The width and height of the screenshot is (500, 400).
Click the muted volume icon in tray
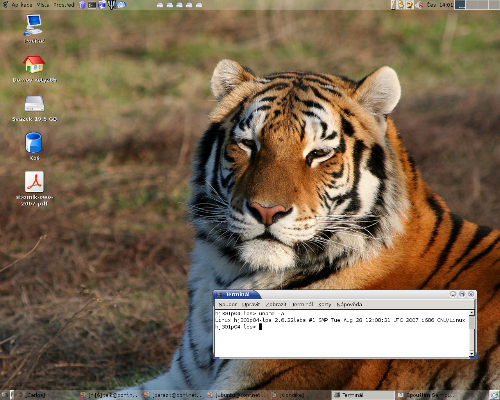[x=420, y=5]
